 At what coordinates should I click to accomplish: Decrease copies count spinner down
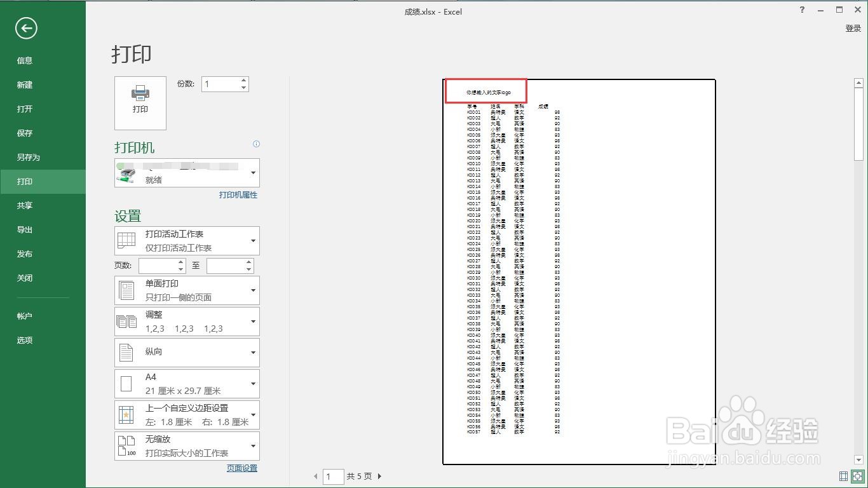pyautogui.click(x=244, y=88)
